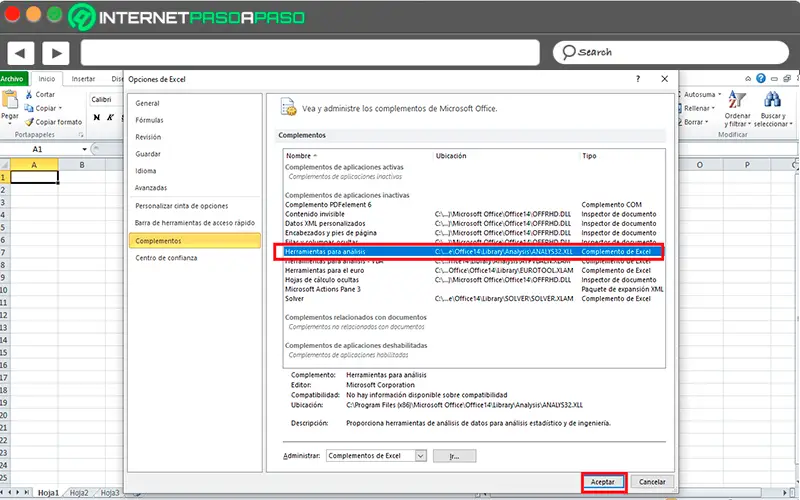Viewport: 800px width, 500px height.
Task: Click the blue Excel help icon
Action: pos(761,79)
